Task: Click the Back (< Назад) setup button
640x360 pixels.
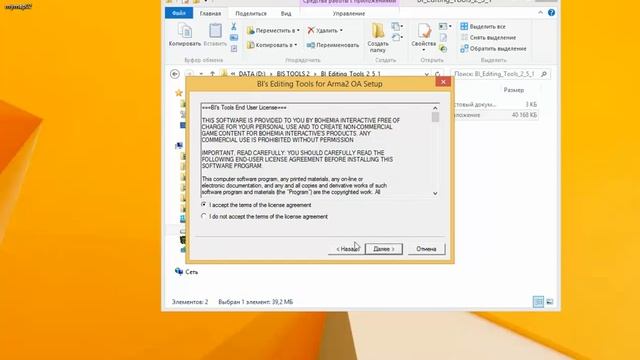Action: (346, 249)
